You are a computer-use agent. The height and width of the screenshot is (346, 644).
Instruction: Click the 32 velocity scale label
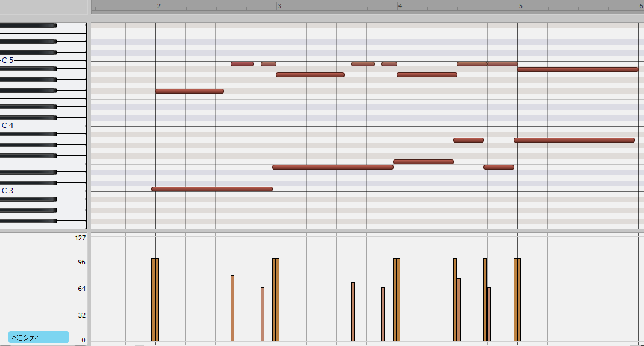(x=81, y=315)
